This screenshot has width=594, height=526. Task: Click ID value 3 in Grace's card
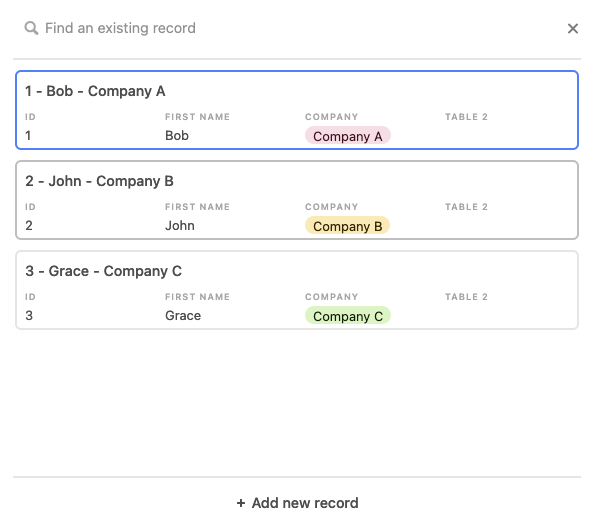(29, 316)
